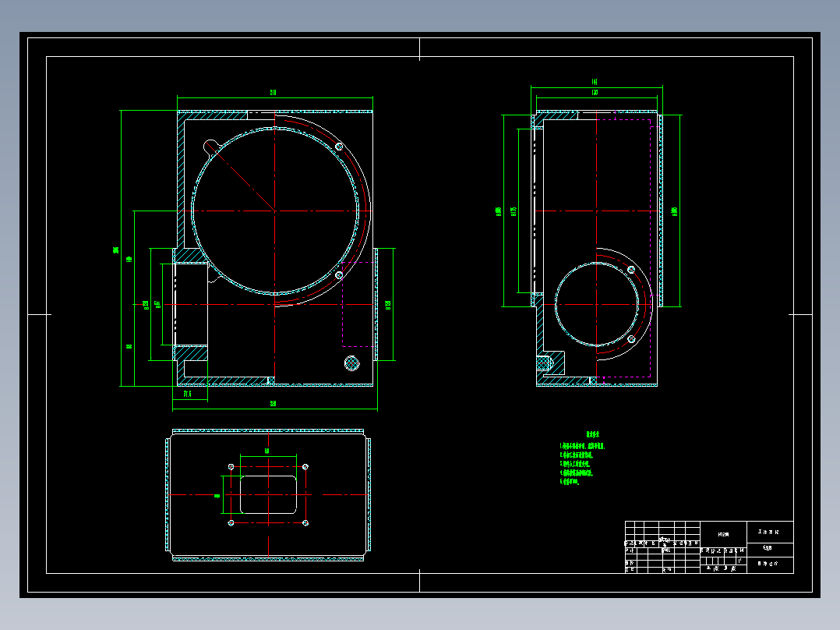Click a bolt hole marker on the large circle
The width and height of the screenshot is (840, 630).
coord(340,145)
